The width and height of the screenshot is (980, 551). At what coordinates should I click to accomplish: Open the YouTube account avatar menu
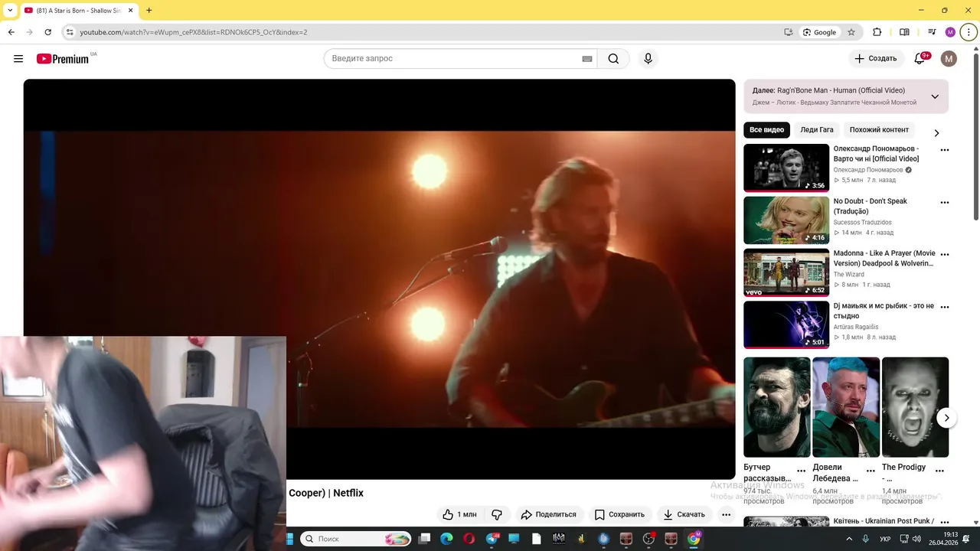(949, 59)
